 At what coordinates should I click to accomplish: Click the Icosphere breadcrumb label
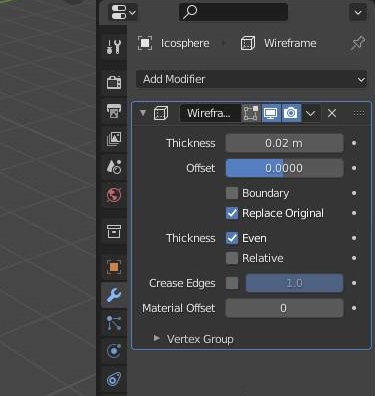coord(185,43)
